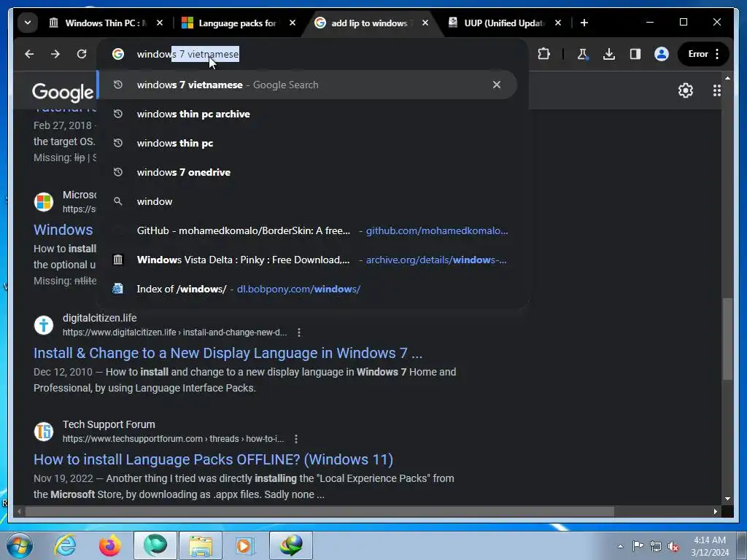Click the digitalcitizen.life site icon
Screen dimensions: 747x560
[43, 325]
